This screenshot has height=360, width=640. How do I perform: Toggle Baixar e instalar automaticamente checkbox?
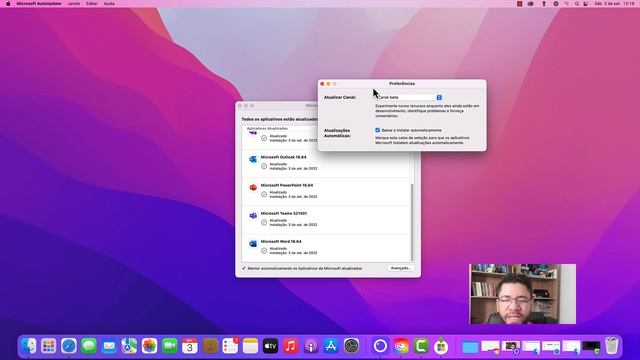pos(378,130)
